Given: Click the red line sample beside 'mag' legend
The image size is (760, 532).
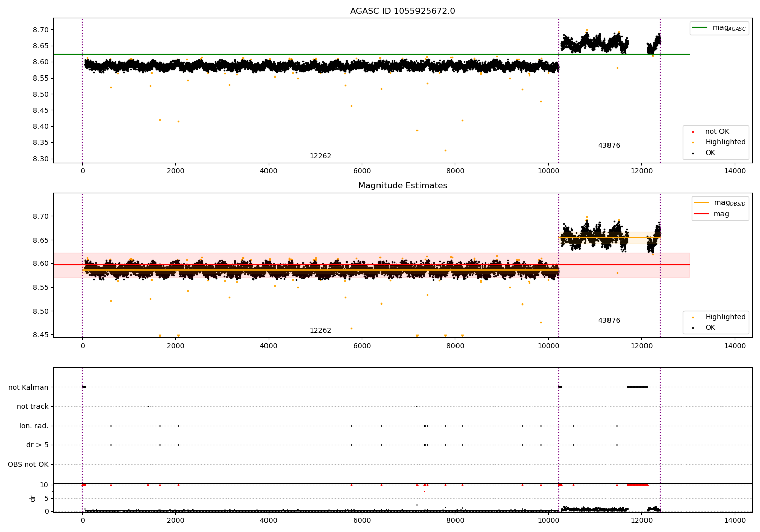Looking at the screenshot, I should coord(702,214).
